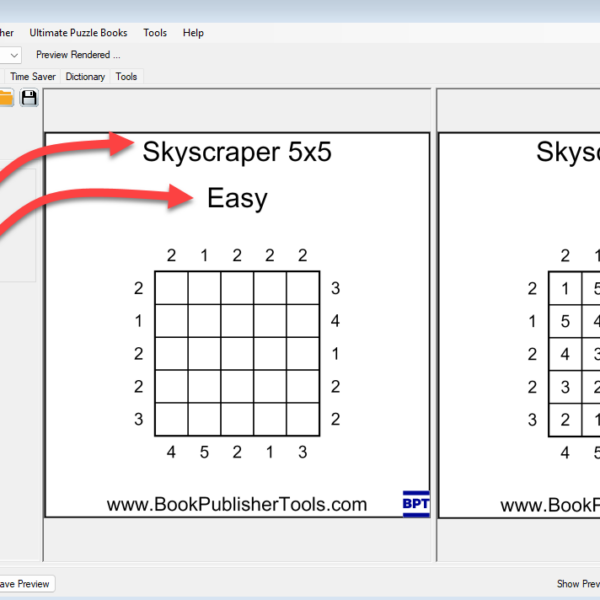600x600 pixels.
Task: Click the center cell of the empty puzzle grid
Action: [237, 354]
